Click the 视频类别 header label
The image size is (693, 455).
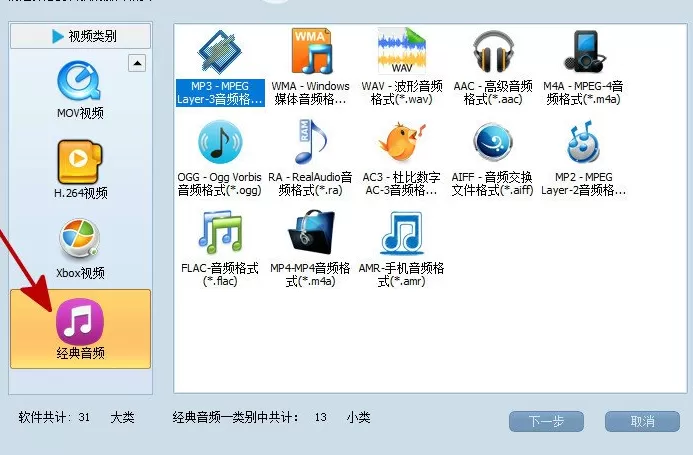(x=92, y=36)
